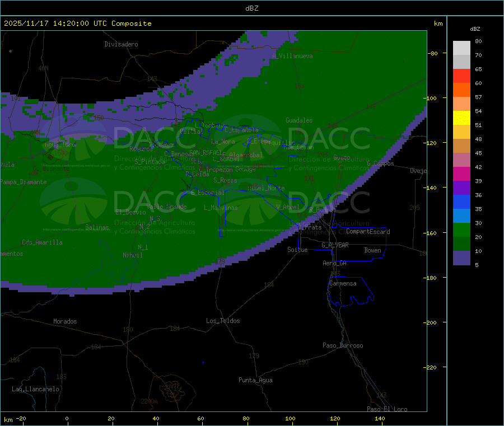The image size is (504, 426).
Task: Click the -200 km vertical axis tick
Action: point(430,322)
